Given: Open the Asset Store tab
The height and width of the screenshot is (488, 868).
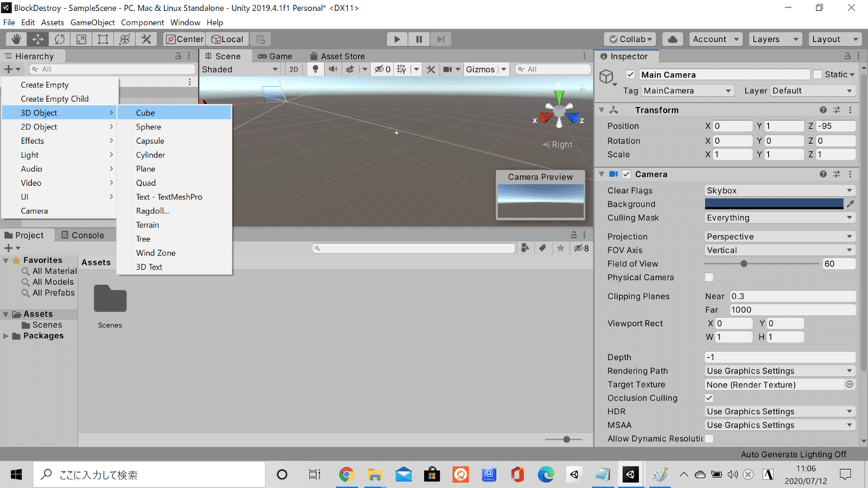Looking at the screenshot, I should click(338, 56).
